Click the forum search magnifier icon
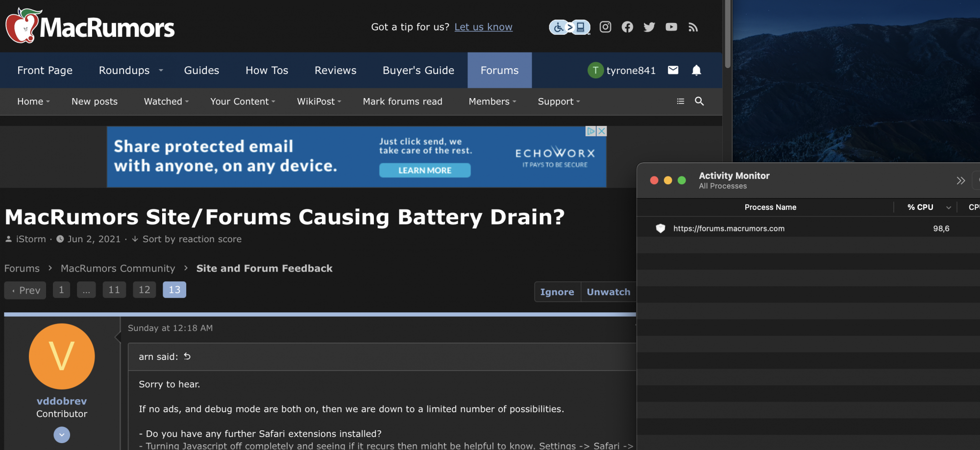Viewport: 980px width, 450px height. tap(699, 101)
